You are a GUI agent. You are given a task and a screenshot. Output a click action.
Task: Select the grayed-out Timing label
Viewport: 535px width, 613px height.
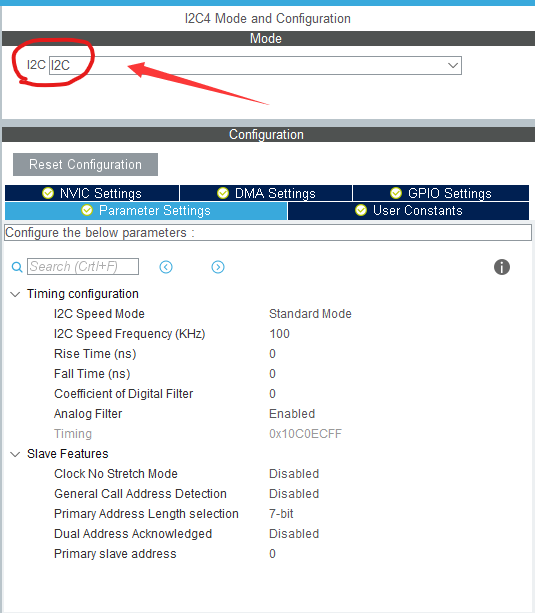tap(73, 434)
